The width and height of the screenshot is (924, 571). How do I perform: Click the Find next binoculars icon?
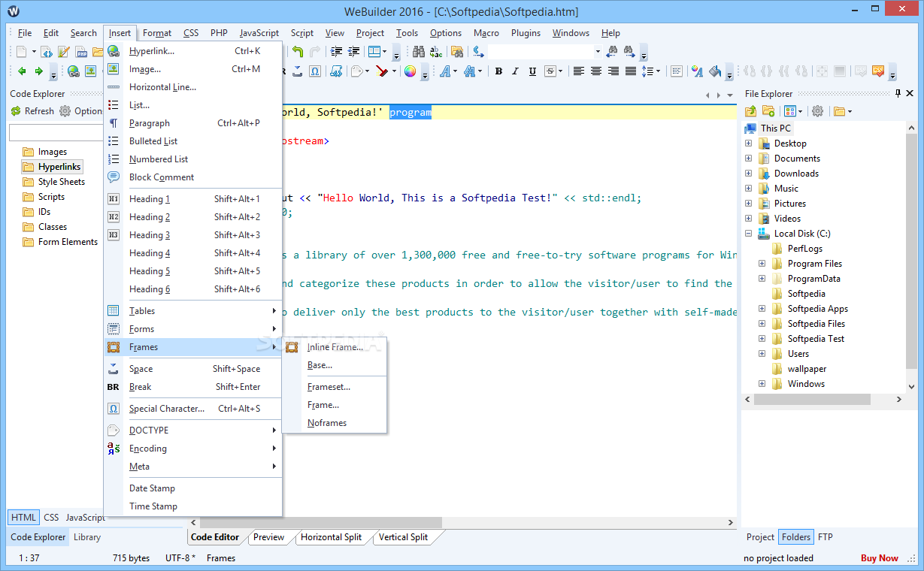click(629, 52)
